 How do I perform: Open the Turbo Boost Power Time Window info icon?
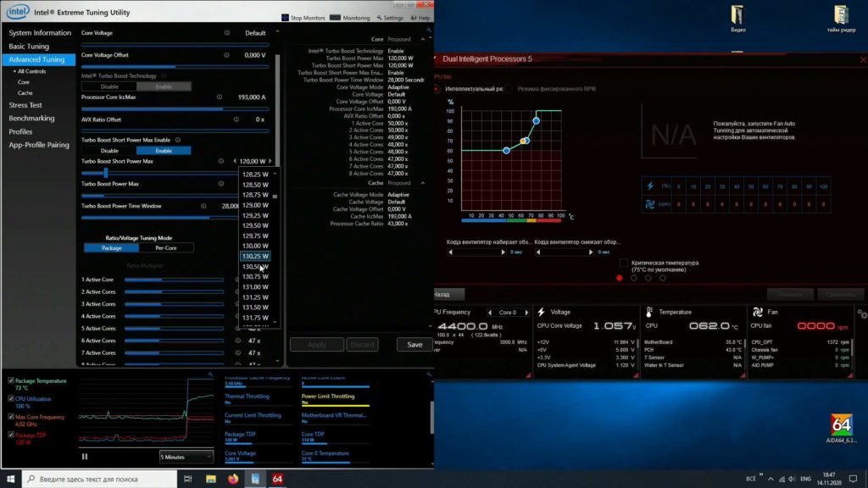pos(203,206)
